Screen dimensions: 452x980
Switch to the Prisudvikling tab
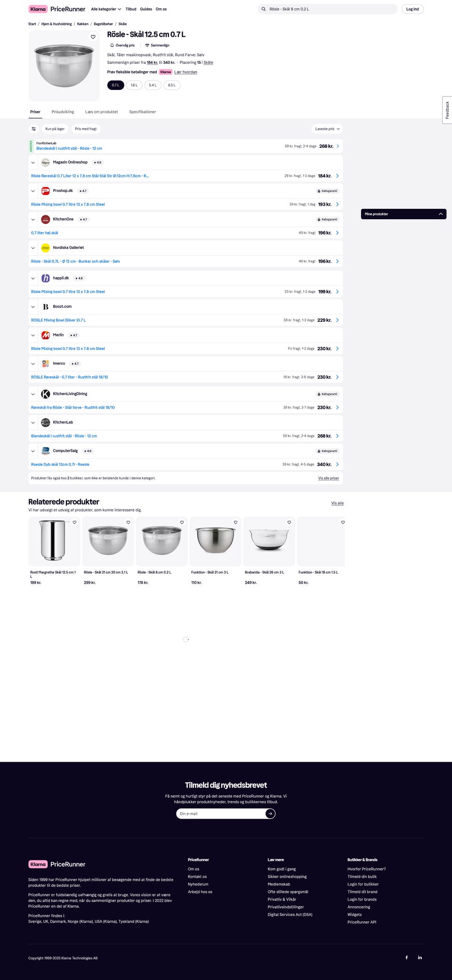click(63, 112)
